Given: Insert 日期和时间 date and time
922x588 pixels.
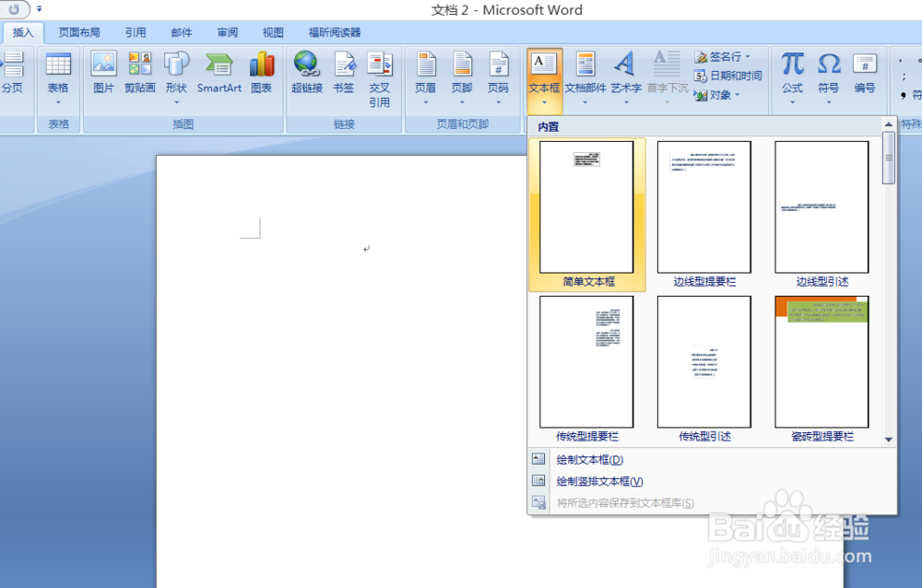Looking at the screenshot, I should [x=728, y=76].
